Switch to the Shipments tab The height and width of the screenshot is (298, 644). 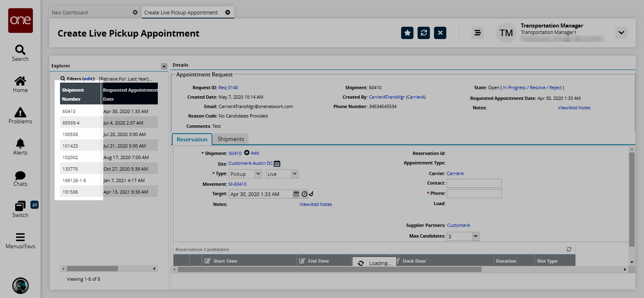[231, 139]
